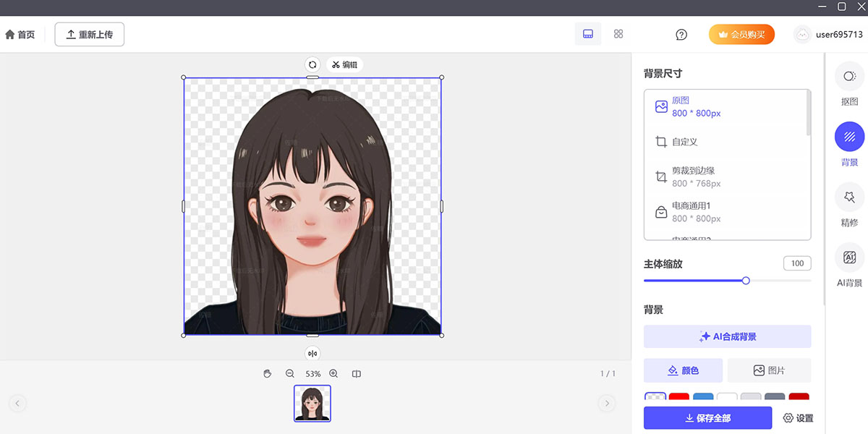Switch to the 颜色 color tab
The height and width of the screenshot is (434, 868).
pyautogui.click(x=683, y=370)
